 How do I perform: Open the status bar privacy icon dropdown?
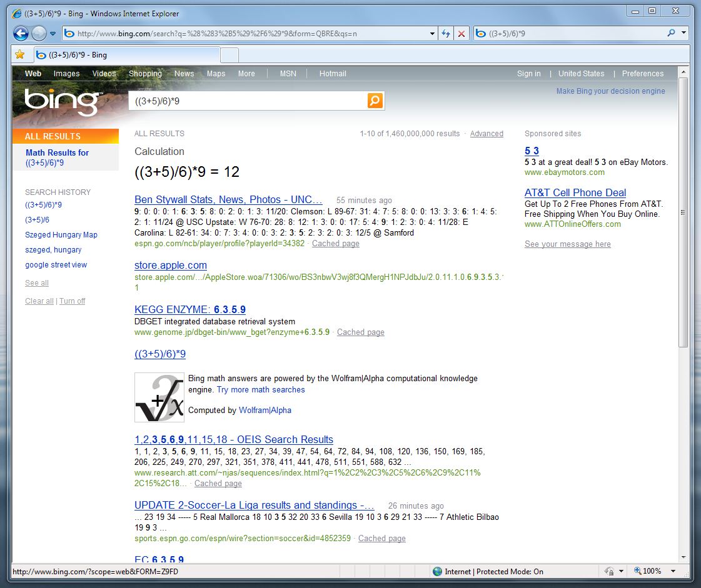point(621,572)
